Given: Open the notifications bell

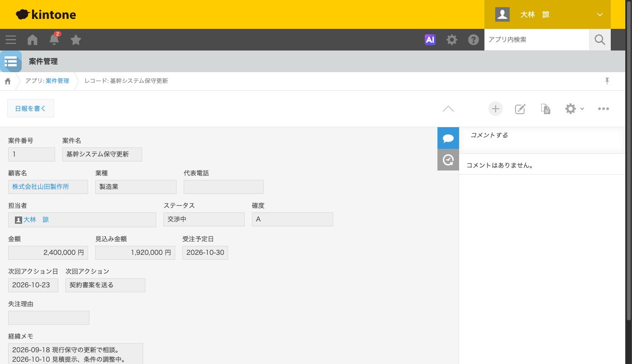Looking at the screenshot, I should [x=54, y=39].
